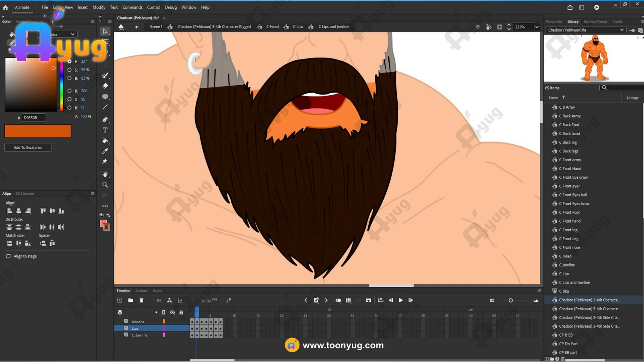The width and height of the screenshot is (644, 362).
Task: Delete layer with trash icon
Action: 141,300
